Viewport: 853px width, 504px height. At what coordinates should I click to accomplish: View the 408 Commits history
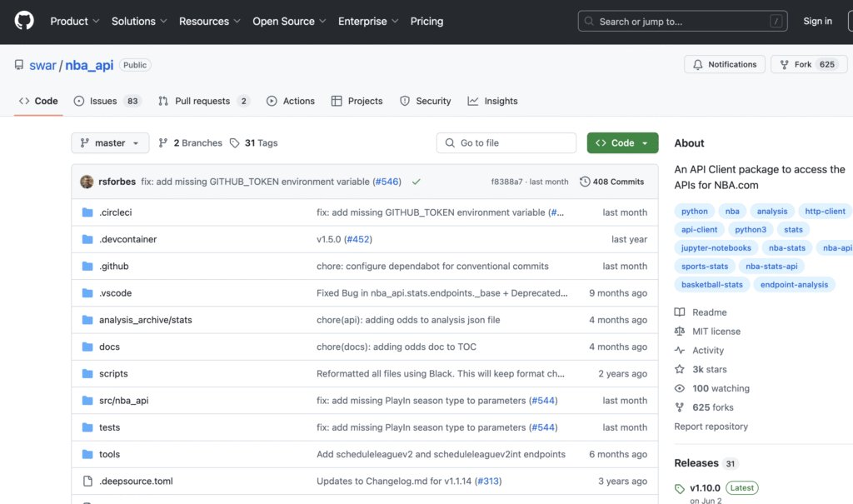point(612,182)
